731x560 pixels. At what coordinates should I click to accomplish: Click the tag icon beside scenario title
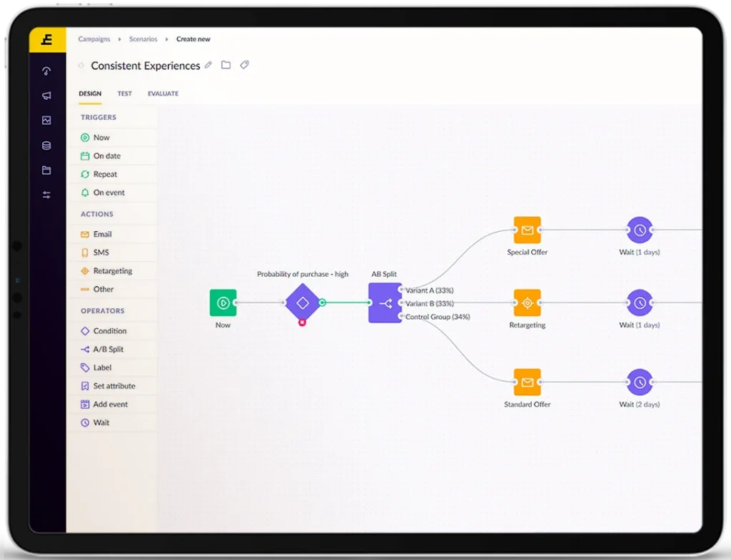point(244,65)
